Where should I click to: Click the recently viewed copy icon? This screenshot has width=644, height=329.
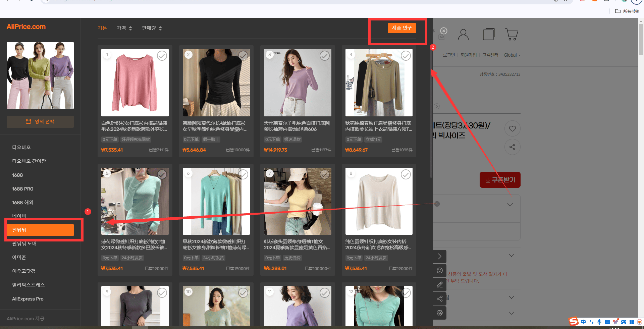tap(489, 34)
